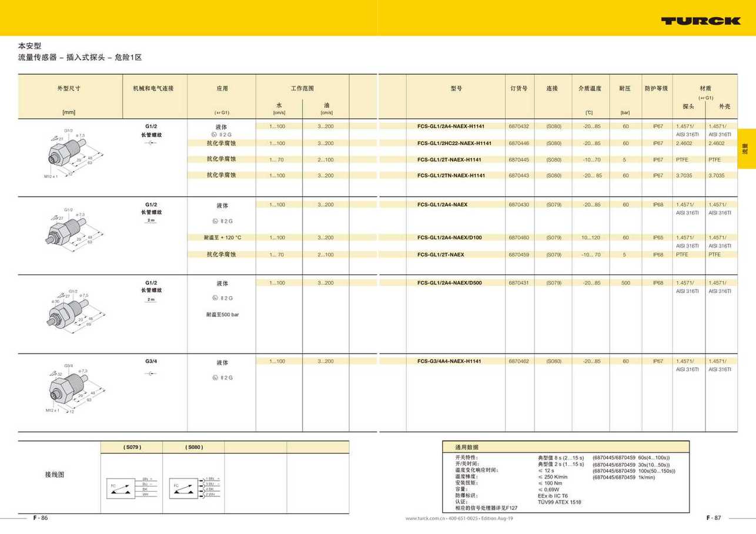
Task: Click the EEx ib IIC T6 marking
Action: click(553, 496)
